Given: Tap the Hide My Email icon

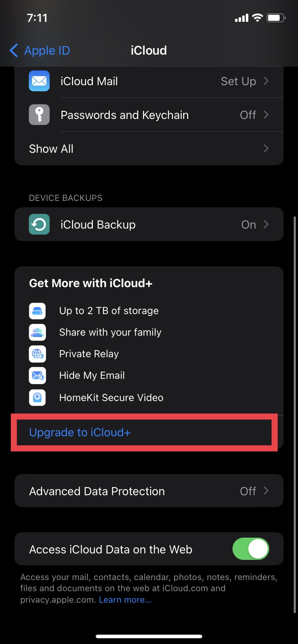Looking at the screenshot, I should tap(37, 376).
